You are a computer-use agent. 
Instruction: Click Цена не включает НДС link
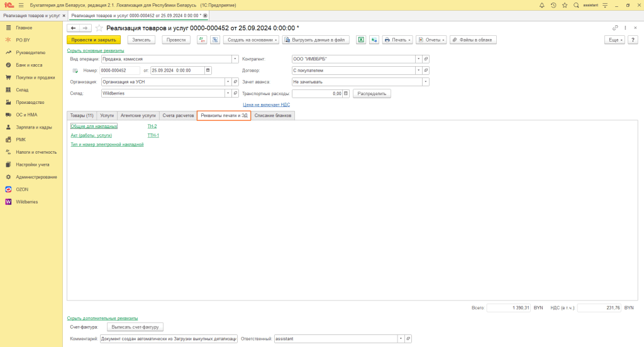(x=266, y=105)
